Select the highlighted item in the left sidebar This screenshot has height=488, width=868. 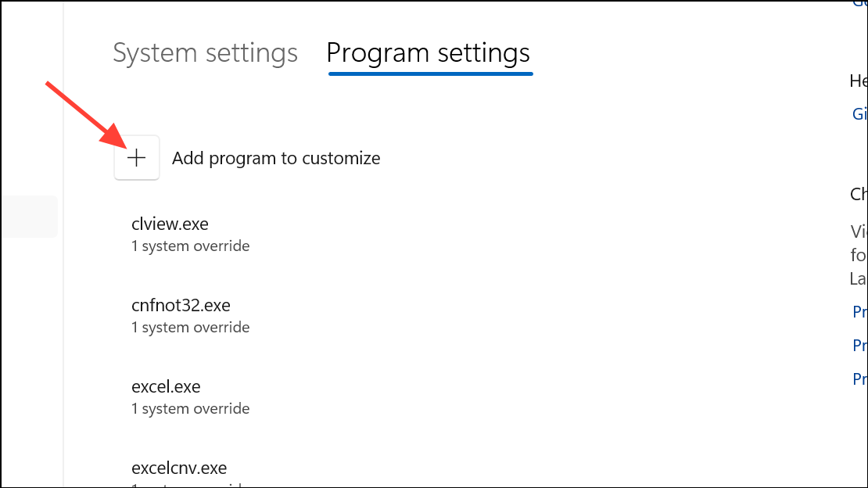tap(29, 217)
